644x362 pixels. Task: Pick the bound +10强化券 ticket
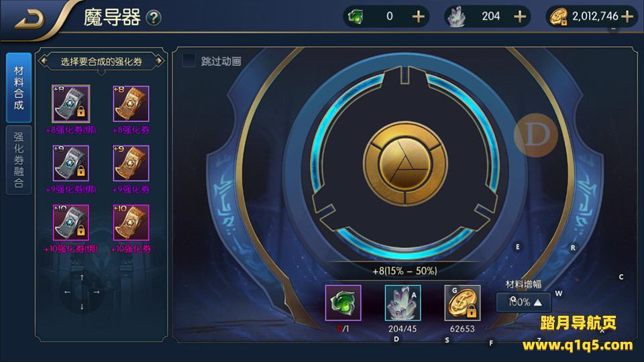point(70,223)
